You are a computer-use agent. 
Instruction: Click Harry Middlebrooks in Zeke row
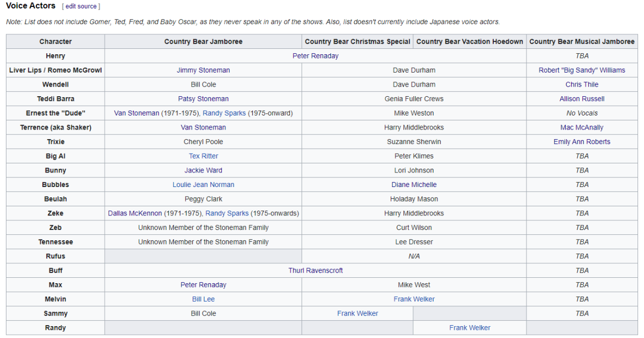414,213
